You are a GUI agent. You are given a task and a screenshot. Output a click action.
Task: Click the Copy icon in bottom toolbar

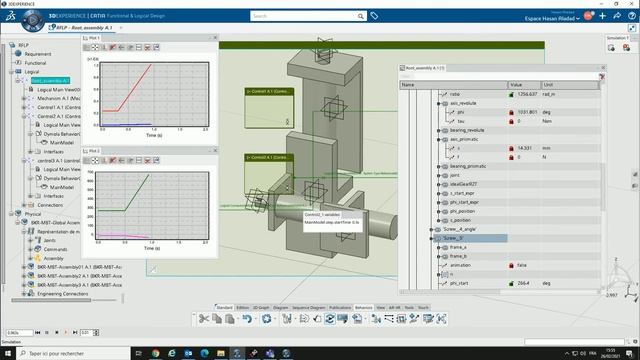point(217,319)
